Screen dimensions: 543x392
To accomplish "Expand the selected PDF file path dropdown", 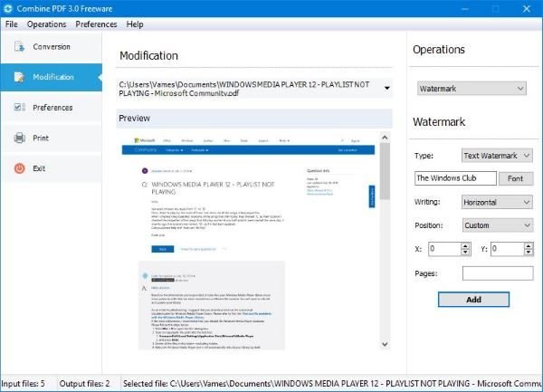I will pyautogui.click(x=386, y=88).
